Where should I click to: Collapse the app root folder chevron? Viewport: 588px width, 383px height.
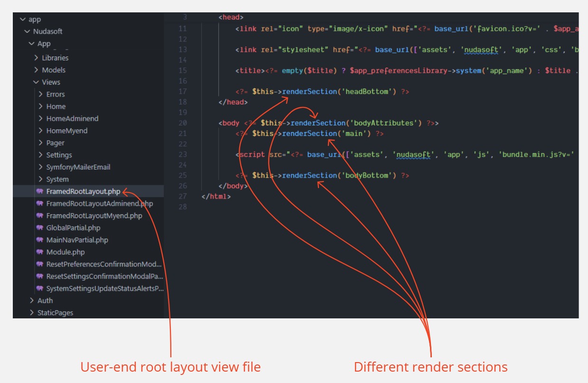point(22,19)
